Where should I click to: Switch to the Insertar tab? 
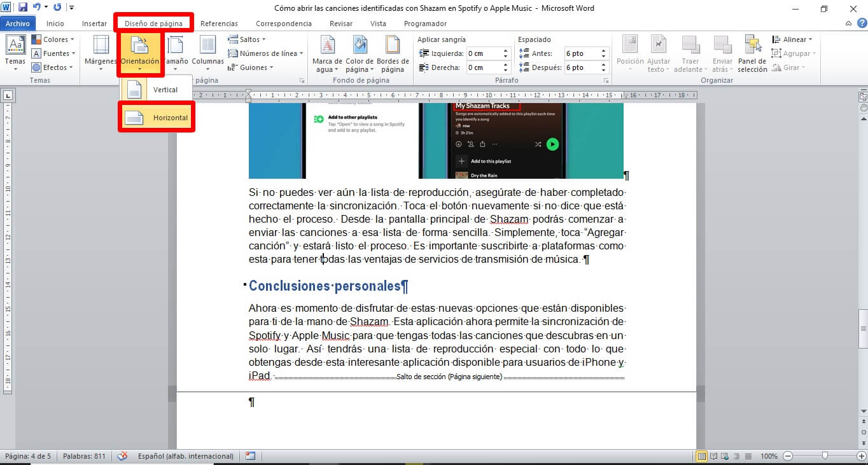click(x=95, y=24)
